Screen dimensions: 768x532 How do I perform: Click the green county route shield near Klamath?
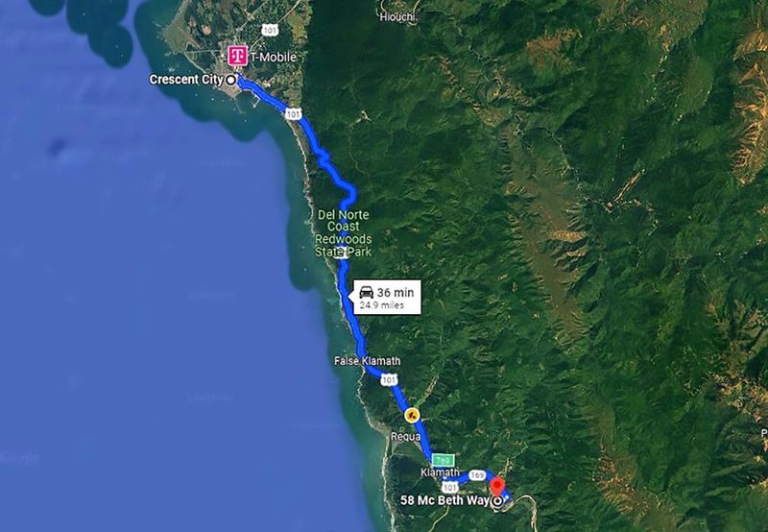point(443,461)
